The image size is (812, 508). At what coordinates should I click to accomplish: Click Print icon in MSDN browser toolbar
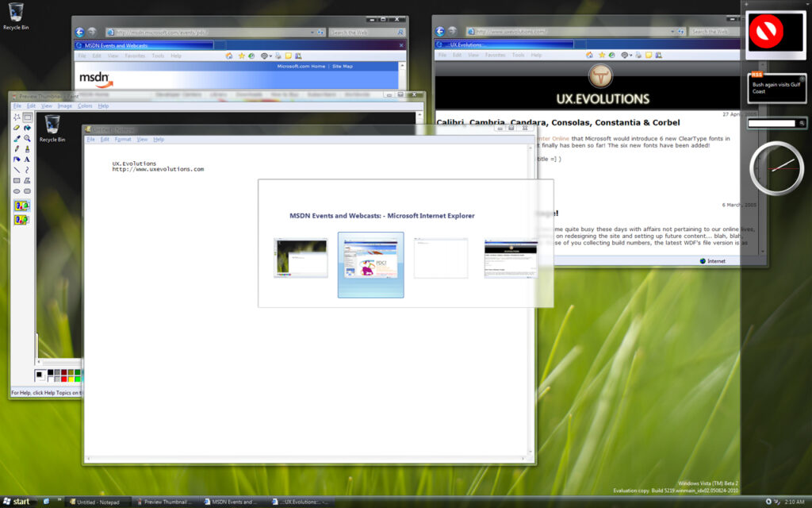coord(278,56)
